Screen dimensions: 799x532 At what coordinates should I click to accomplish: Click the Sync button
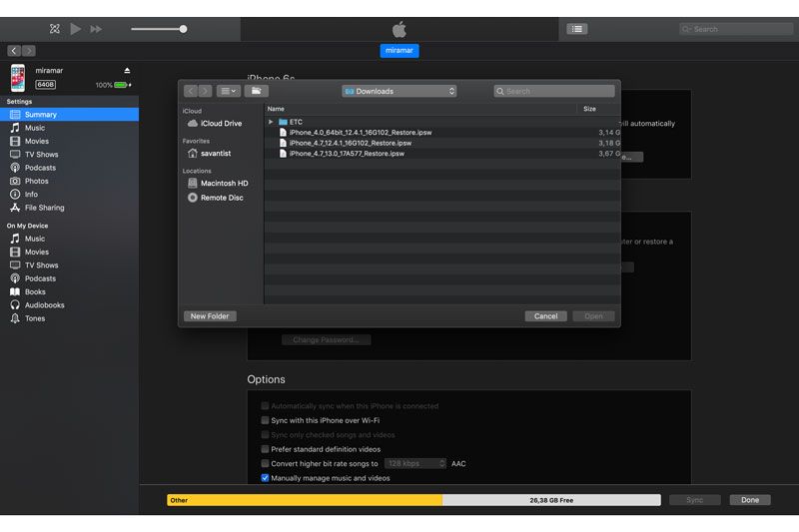694,500
